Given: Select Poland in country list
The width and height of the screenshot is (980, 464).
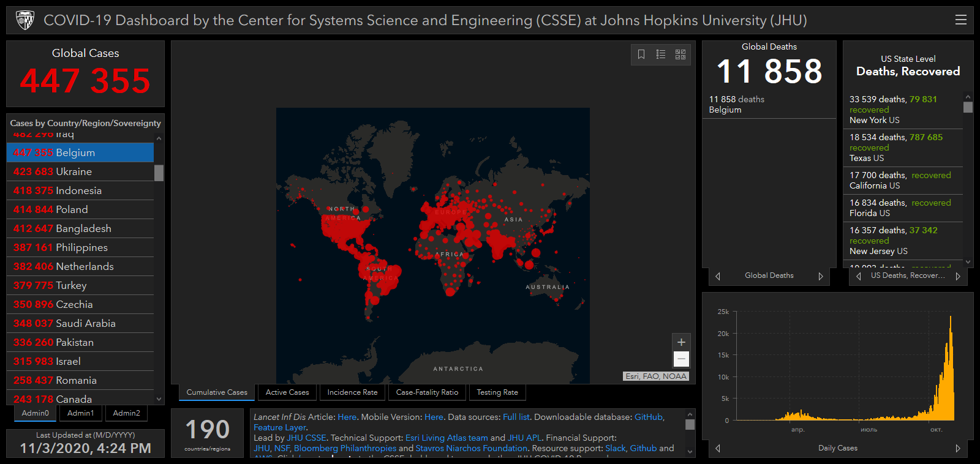Looking at the screenshot, I should [x=80, y=209].
